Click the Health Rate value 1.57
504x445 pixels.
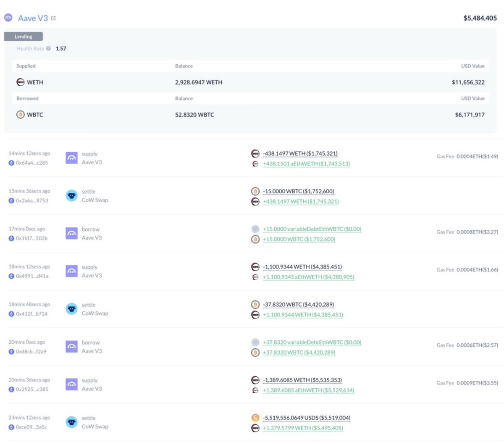(61, 48)
